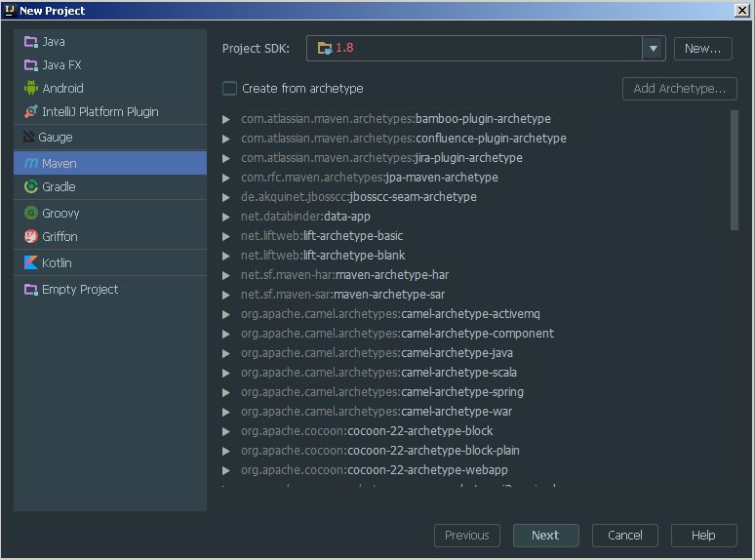755x560 pixels.
Task: Enable Create from archetype checkbox
Action: click(229, 89)
